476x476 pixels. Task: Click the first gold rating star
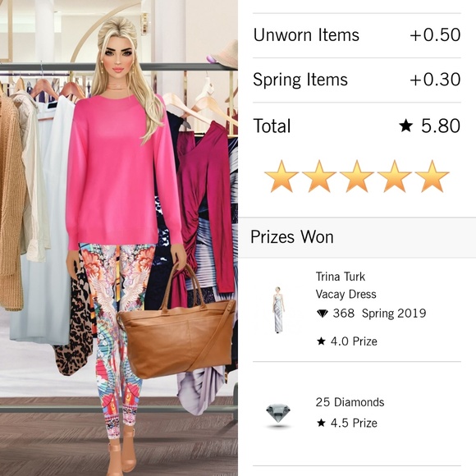tap(281, 176)
